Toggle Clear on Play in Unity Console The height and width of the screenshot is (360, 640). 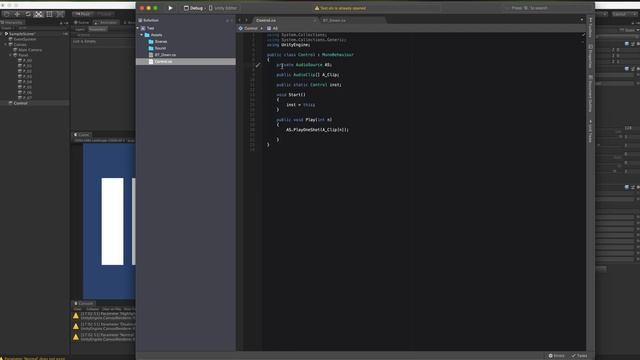[x=111, y=309]
